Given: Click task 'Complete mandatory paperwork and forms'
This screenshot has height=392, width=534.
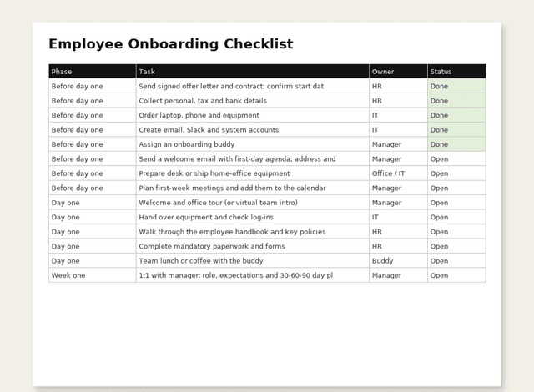Looking at the screenshot, I should coord(252,246).
